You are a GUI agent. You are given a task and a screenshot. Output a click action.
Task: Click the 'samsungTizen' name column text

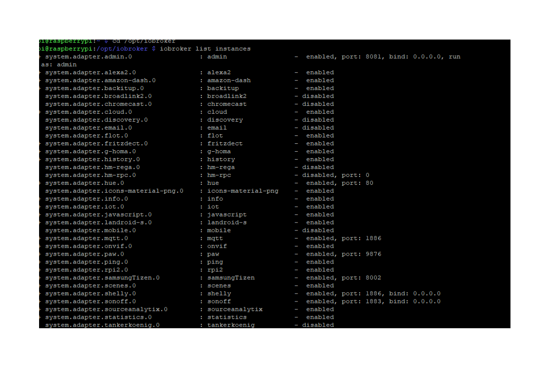[x=231, y=278]
